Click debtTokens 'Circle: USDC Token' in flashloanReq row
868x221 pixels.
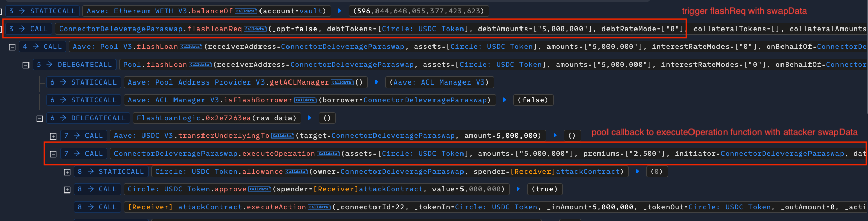coord(423,29)
